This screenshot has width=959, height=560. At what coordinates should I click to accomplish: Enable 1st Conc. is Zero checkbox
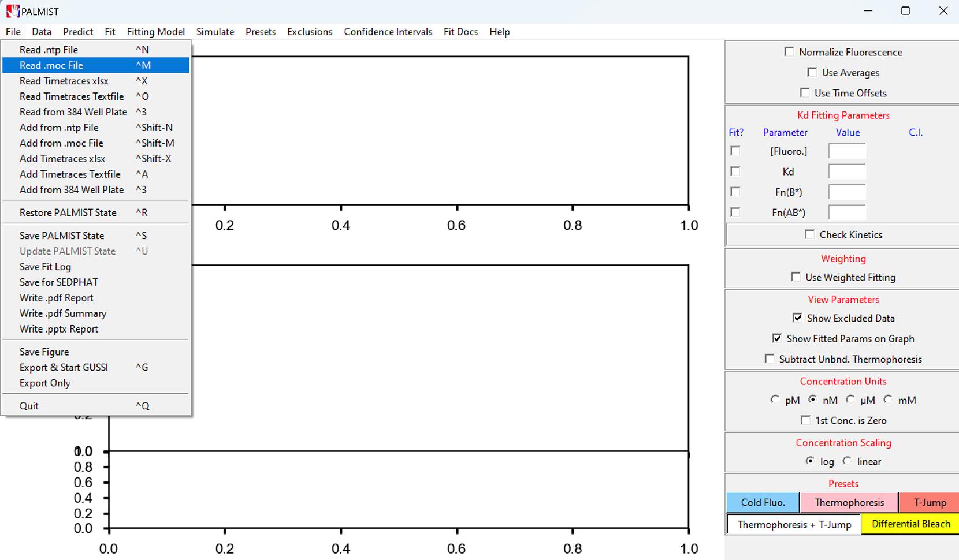(x=806, y=420)
